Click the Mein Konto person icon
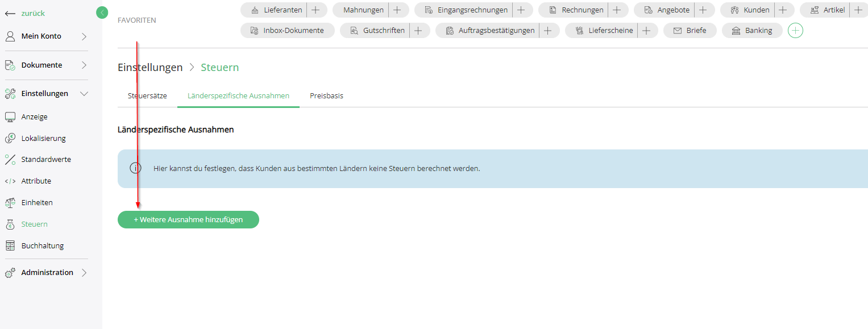Viewport: 868px width, 329px height. pos(10,36)
